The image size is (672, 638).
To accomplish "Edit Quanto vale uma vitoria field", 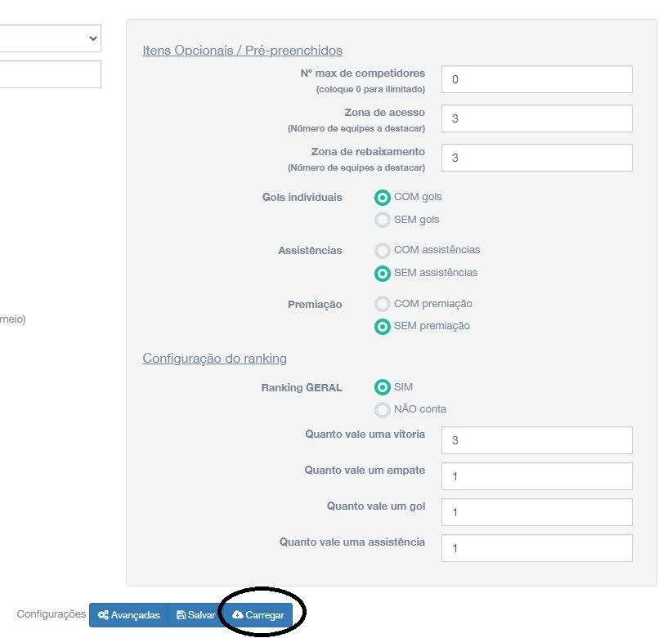I will click(x=536, y=440).
